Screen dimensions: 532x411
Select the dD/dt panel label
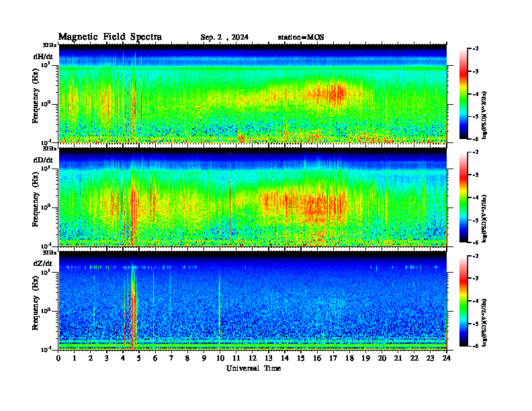point(43,160)
